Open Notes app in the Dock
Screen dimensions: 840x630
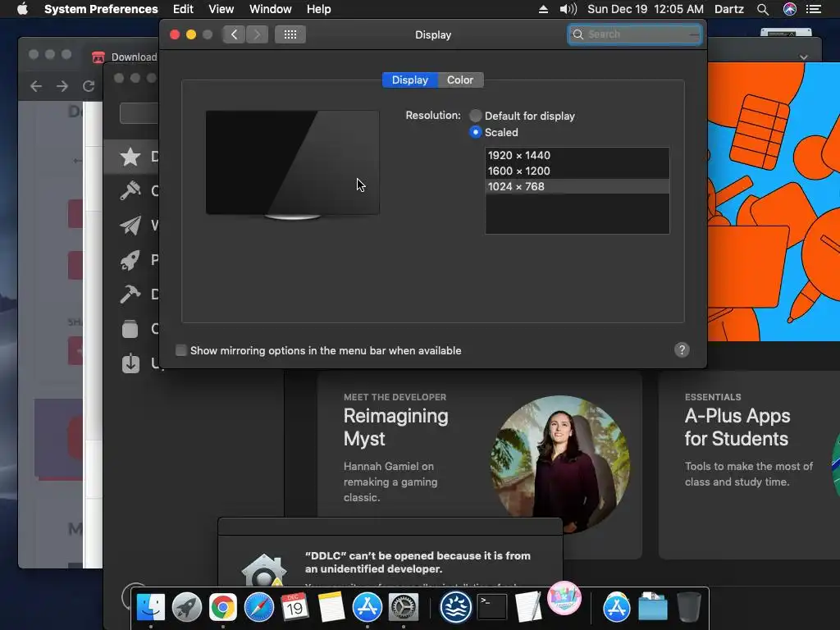[331, 607]
